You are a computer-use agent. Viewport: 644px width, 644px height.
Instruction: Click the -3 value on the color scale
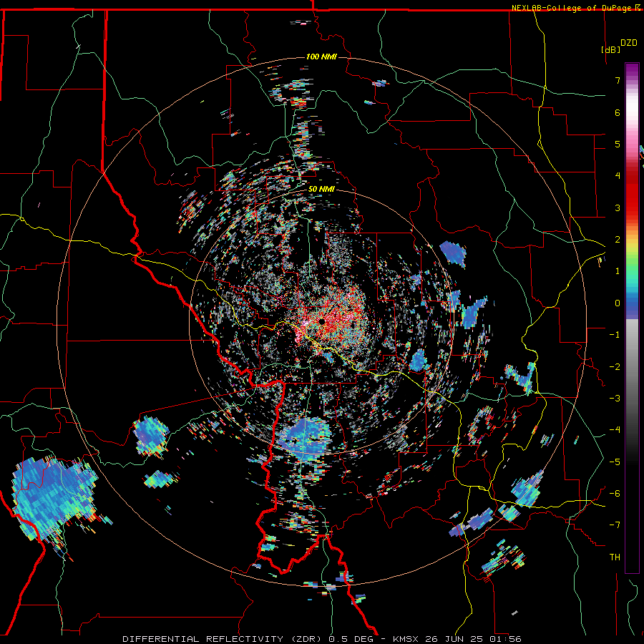(x=615, y=398)
